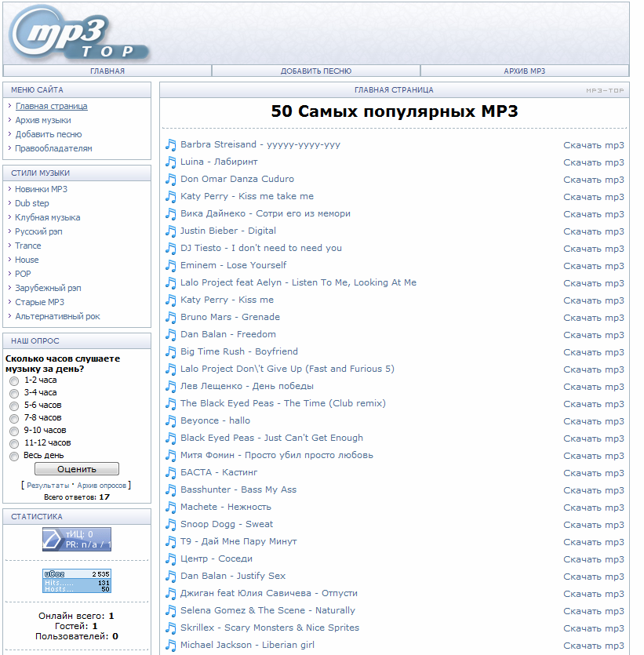Click the uCoz hits counter badge
This screenshot has width=644, height=655.
click(77, 580)
